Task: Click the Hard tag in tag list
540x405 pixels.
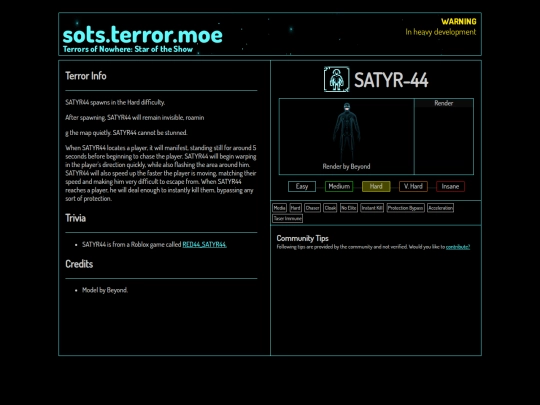Action: tap(295, 208)
